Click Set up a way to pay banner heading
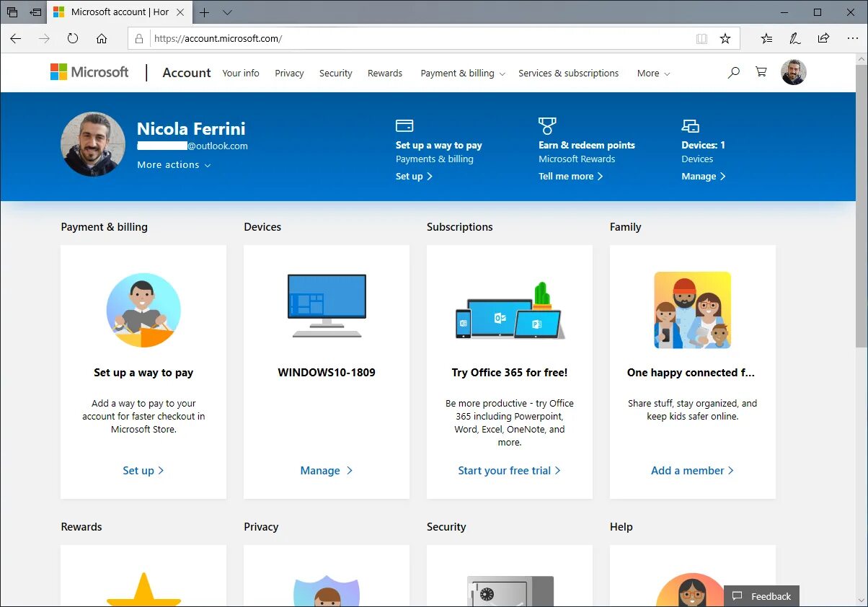The height and width of the screenshot is (607, 868). pyautogui.click(x=438, y=145)
